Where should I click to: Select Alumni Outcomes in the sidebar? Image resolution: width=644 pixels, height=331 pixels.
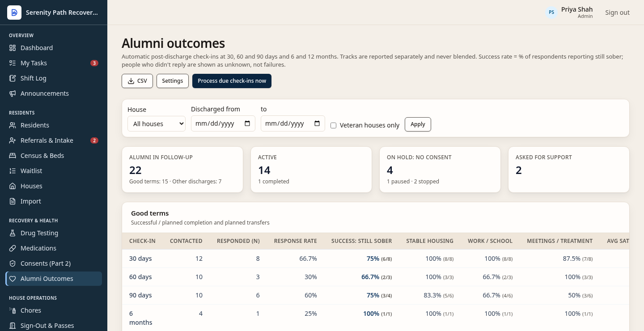point(54,279)
